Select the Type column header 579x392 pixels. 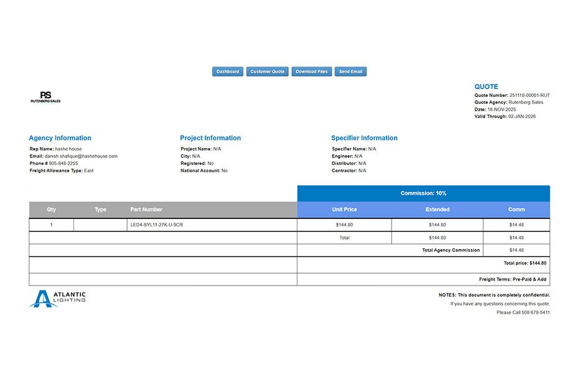click(100, 210)
